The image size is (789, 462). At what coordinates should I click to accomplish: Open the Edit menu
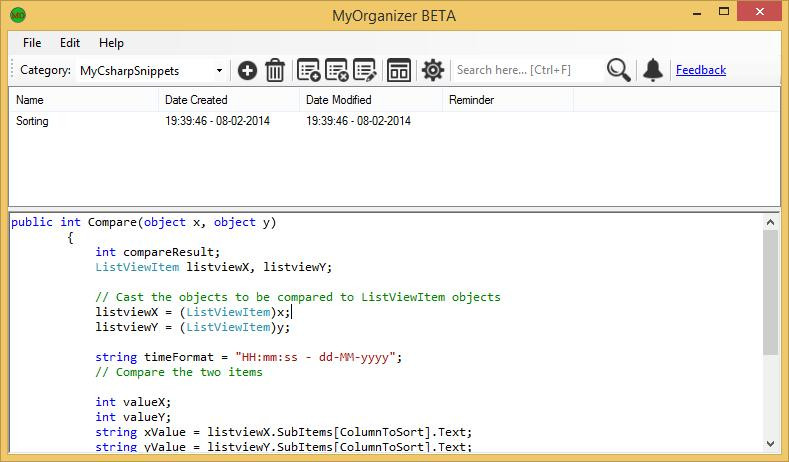click(x=69, y=43)
